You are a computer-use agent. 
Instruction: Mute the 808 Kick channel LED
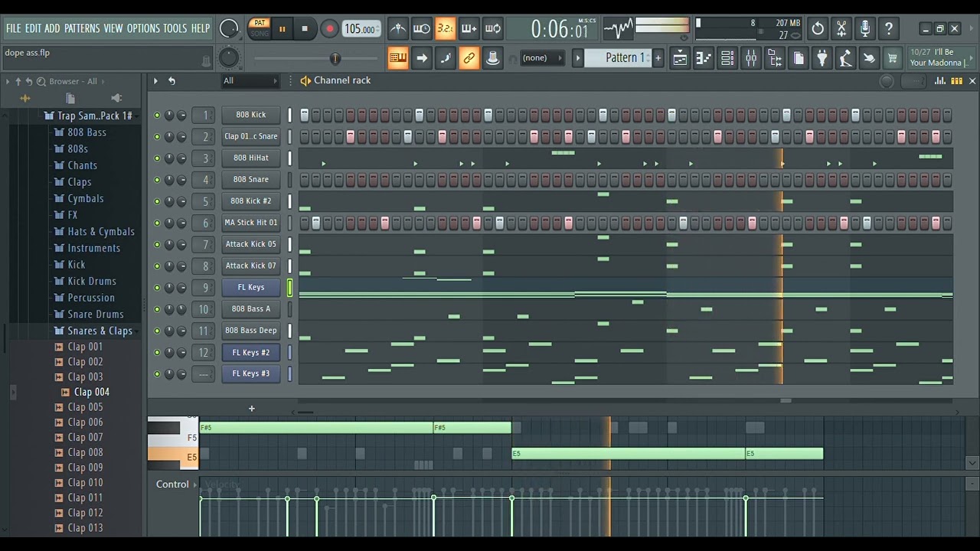(x=157, y=115)
